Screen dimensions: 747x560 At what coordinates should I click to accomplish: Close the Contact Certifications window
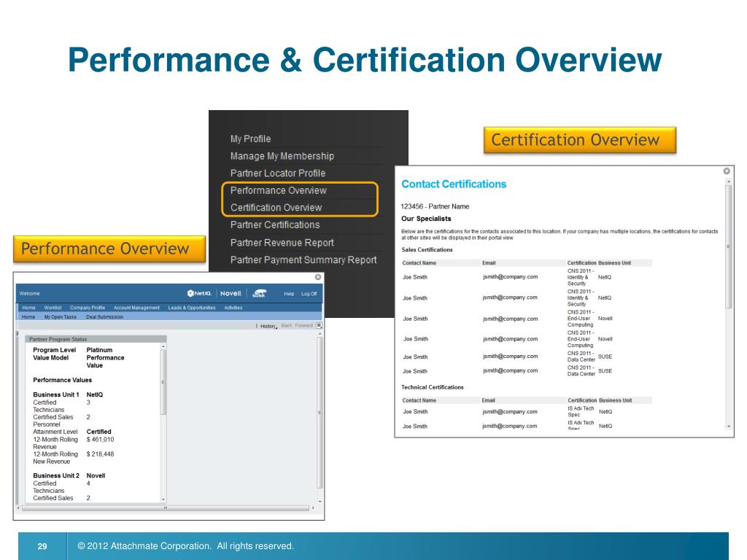point(727,171)
